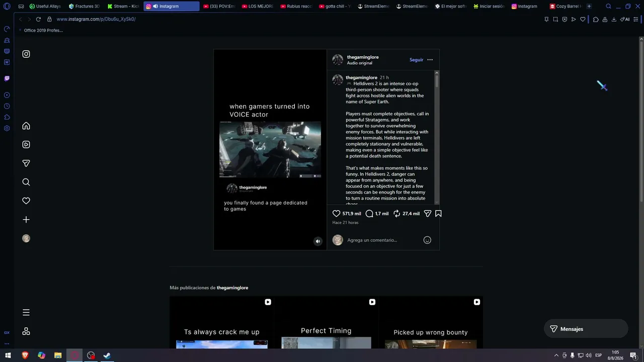Open the Instagram hamburger More menu
The width and height of the screenshot is (644, 362).
click(x=26, y=312)
